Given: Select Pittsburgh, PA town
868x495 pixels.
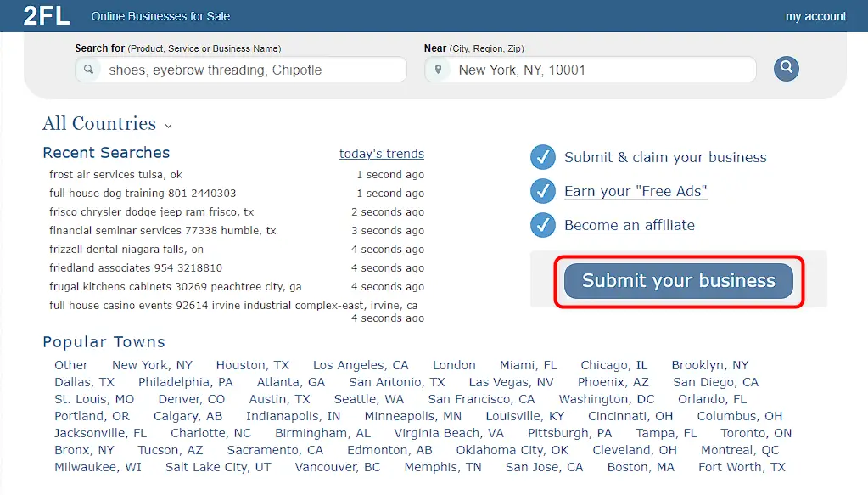Looking at the screenshot, I should click(569, 433).
